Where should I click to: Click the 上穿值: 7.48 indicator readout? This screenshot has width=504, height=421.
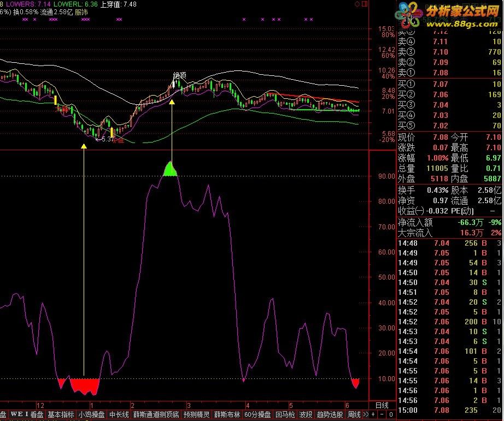(118, 4)
